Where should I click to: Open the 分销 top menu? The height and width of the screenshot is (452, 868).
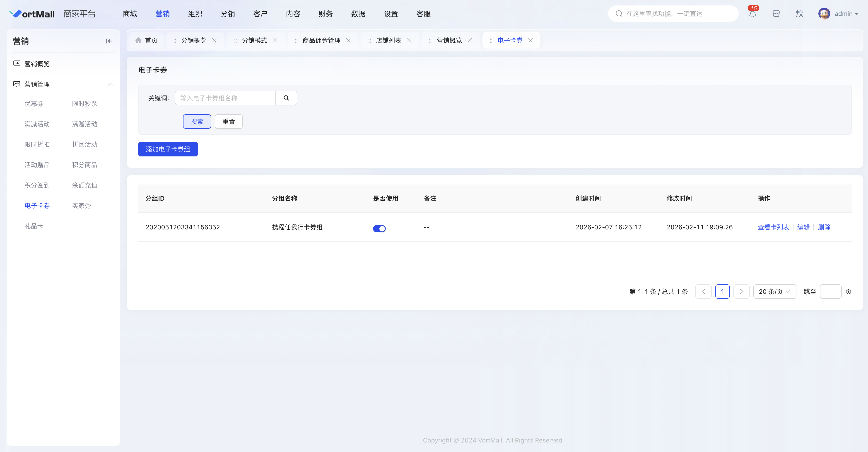click(228, 14)
